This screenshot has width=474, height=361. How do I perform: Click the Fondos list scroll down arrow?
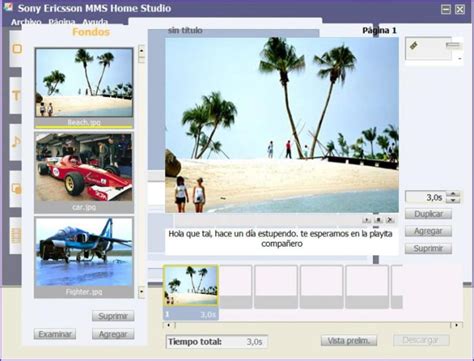(142, 292)
